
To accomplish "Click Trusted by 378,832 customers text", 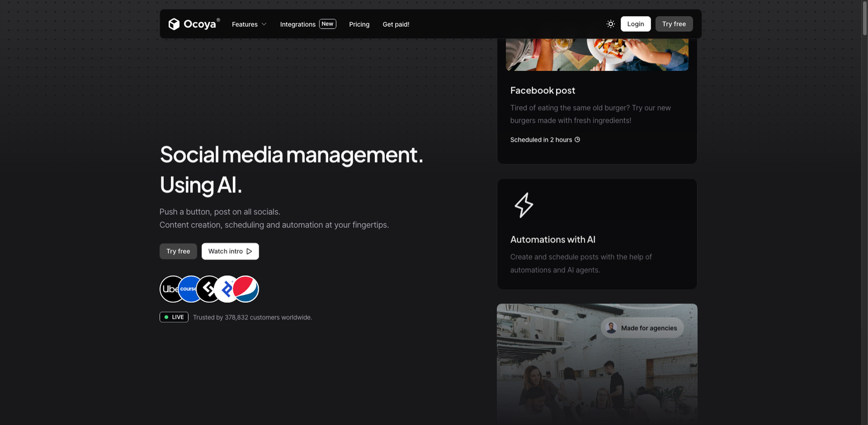I will tap(252, 318).
